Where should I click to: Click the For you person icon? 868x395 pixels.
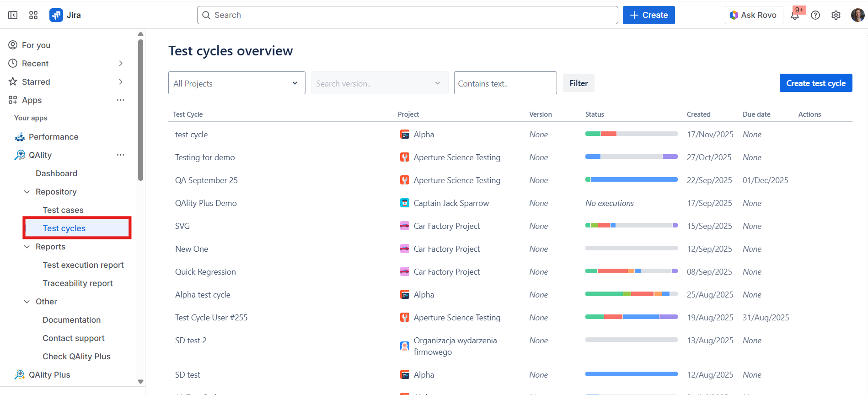click(13, 45)
